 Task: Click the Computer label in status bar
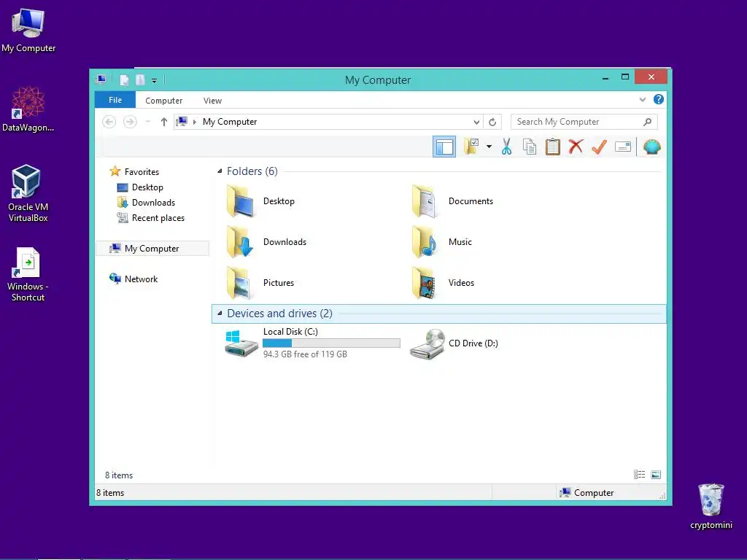coord(594,493)
